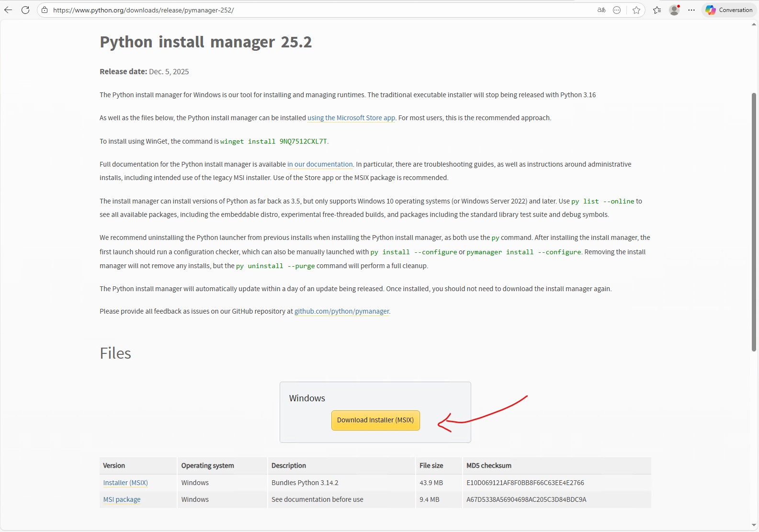Add this page to favorites with the star
The height and width of the screenshot is (532, 759).
(x=636, y=10)
